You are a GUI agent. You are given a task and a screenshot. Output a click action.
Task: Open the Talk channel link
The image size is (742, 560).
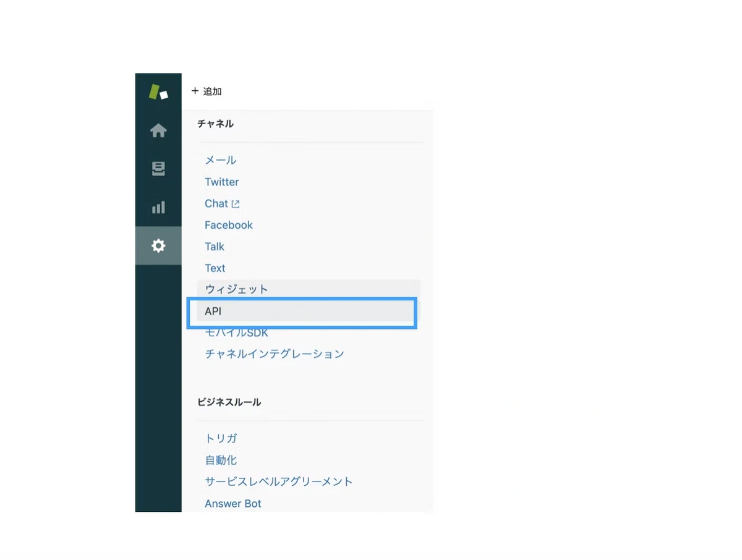[215, 247]
